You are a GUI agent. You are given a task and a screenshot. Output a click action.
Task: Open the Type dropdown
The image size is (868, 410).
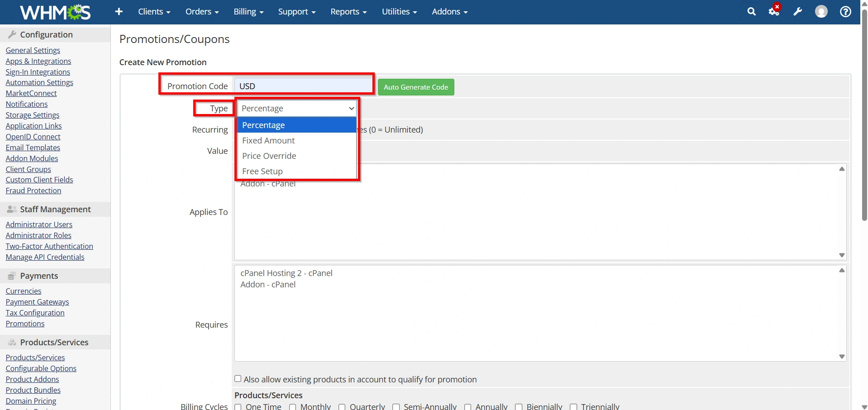[297, 109]
